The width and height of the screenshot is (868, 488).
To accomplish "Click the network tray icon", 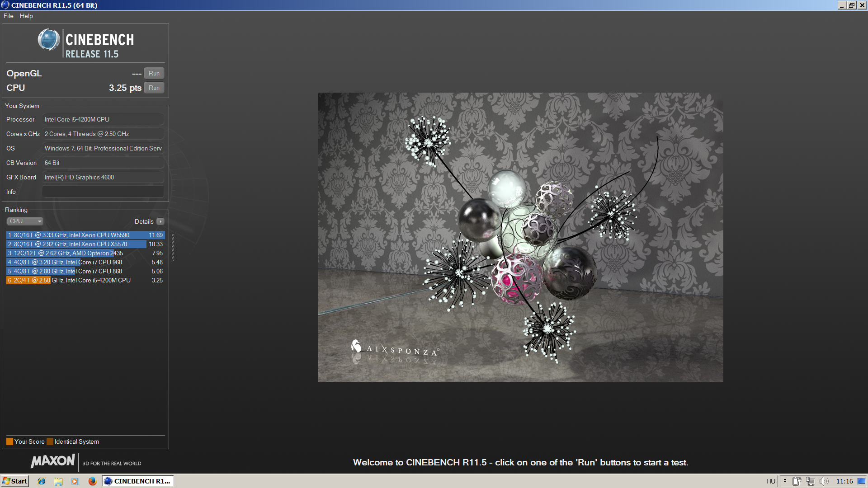I will [811, 481].
